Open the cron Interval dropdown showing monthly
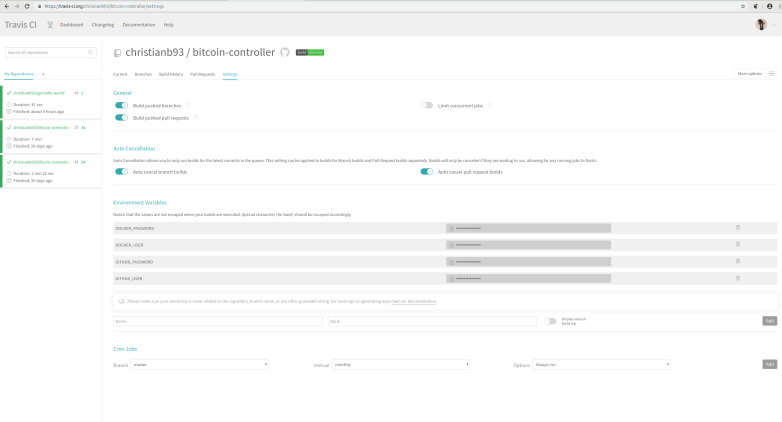Image resolution: width=782 pixels, height=422 pixels. point(401,365)
